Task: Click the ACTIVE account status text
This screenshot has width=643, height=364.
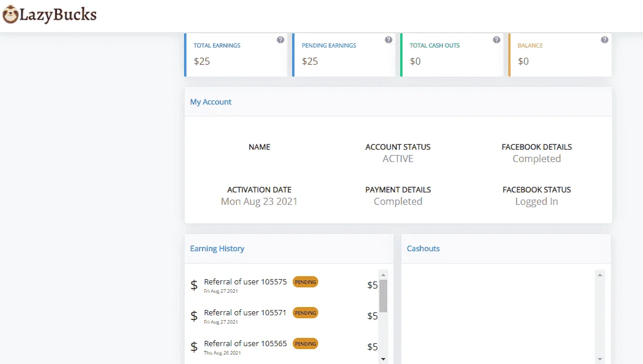Action: (x=398, y=159)
